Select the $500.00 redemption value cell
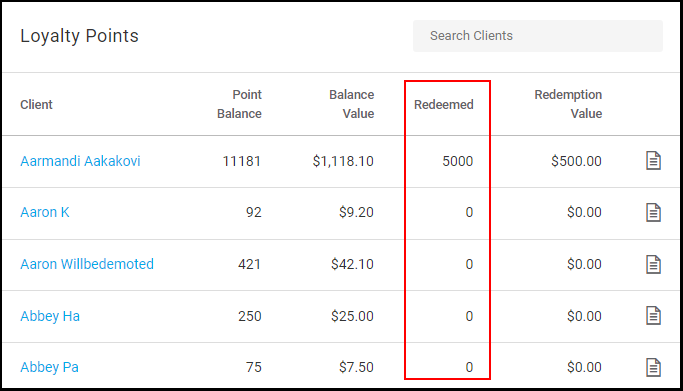The width and height of the screenshot is (683, 391). click(x=576, y=161)
